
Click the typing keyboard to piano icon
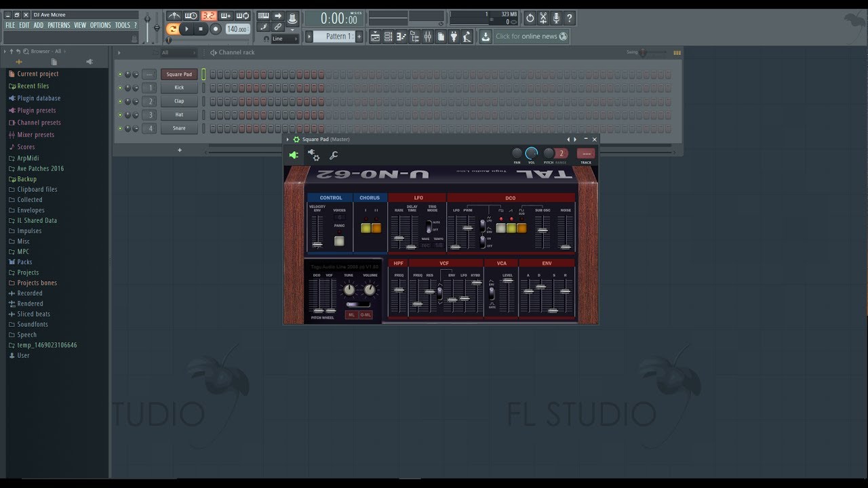coord(263,16)
